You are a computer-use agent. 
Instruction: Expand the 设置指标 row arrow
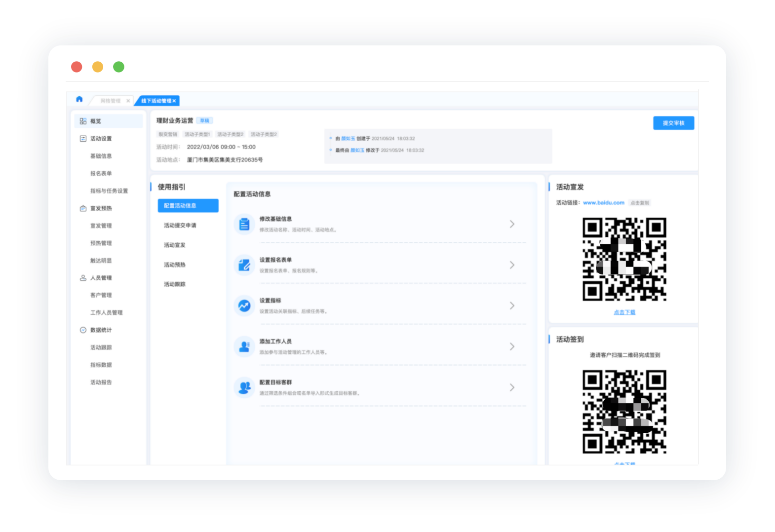(512, 306)
